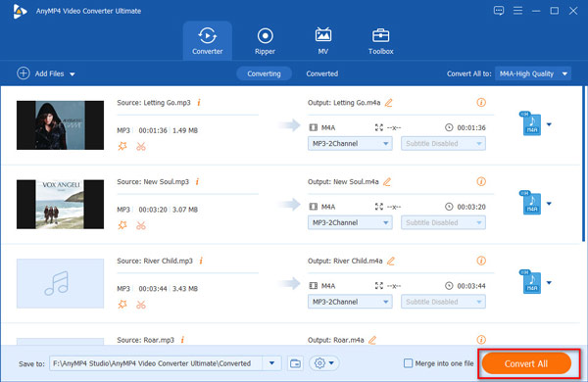Image resolution: width=588 pixels, height=382 pixels.
Task: Enable Merge into one file checkbox
Action: tap(408, 362)
